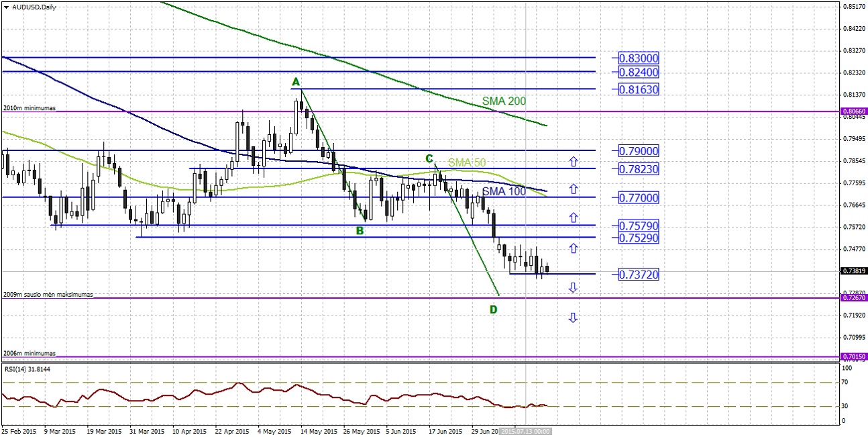
Task: Click the SMA 200 label
Action: click(x=504, y=101)
